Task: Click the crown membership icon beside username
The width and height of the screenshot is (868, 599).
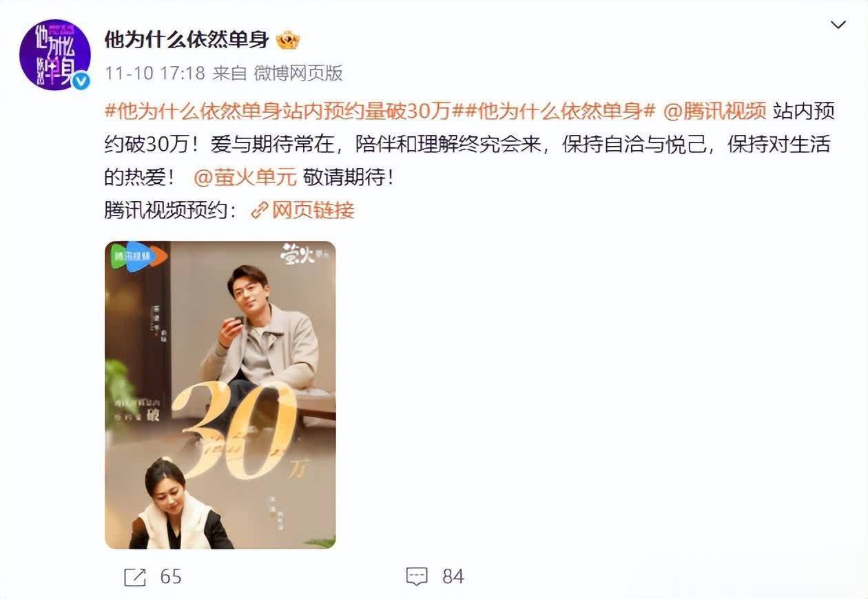Action: pos(287,40)
